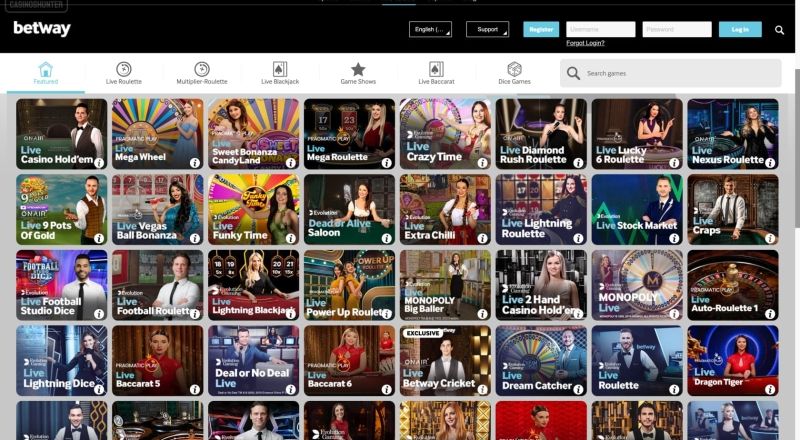Open the header search magnifier icon
The image size is (800, 440).
point(779,30)
